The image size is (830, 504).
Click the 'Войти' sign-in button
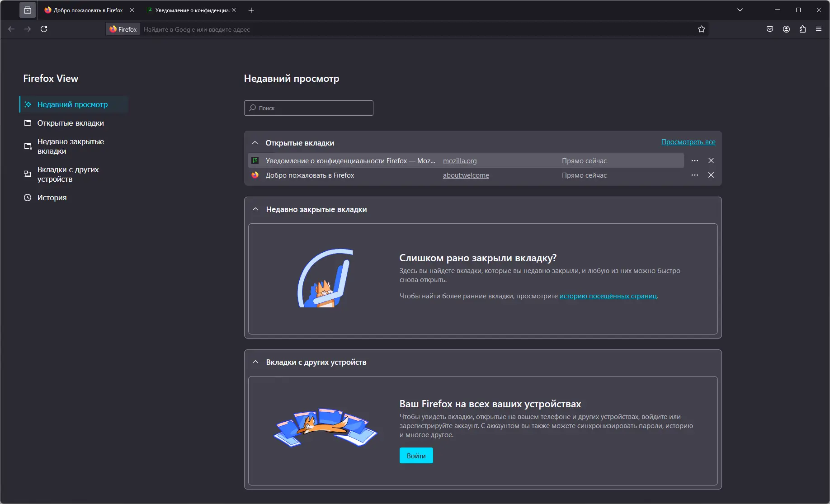(x=416, y=456)
